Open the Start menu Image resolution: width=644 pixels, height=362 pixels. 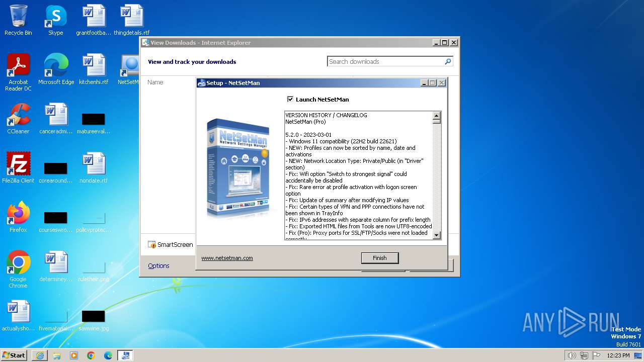tap(14, 355)
